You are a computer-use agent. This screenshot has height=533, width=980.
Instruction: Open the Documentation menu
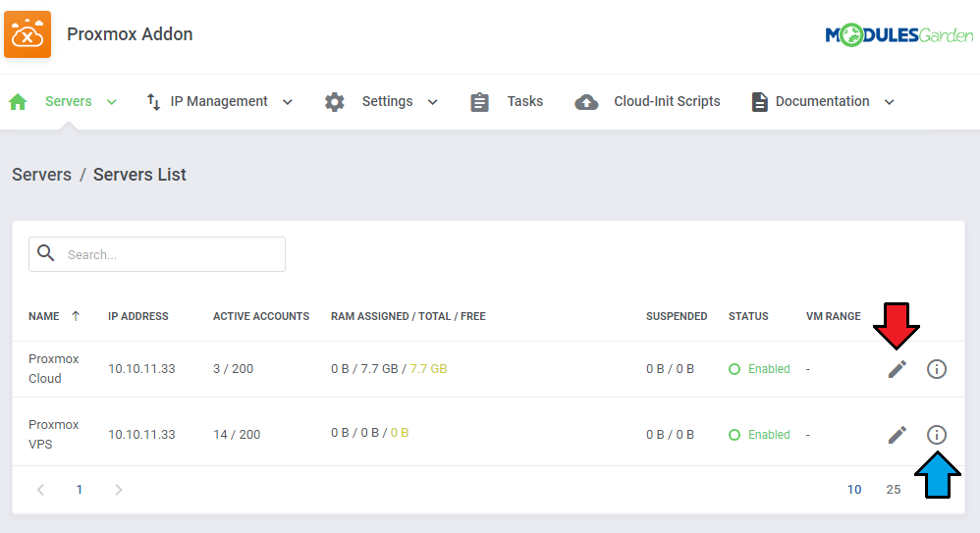coord(823,101)
